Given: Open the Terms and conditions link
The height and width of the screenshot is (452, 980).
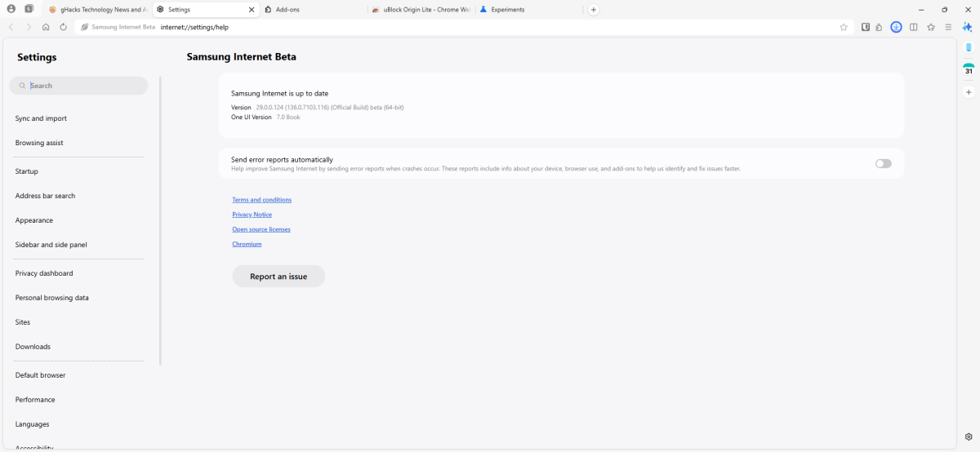Looking at the screenshot, I should 261,200.
